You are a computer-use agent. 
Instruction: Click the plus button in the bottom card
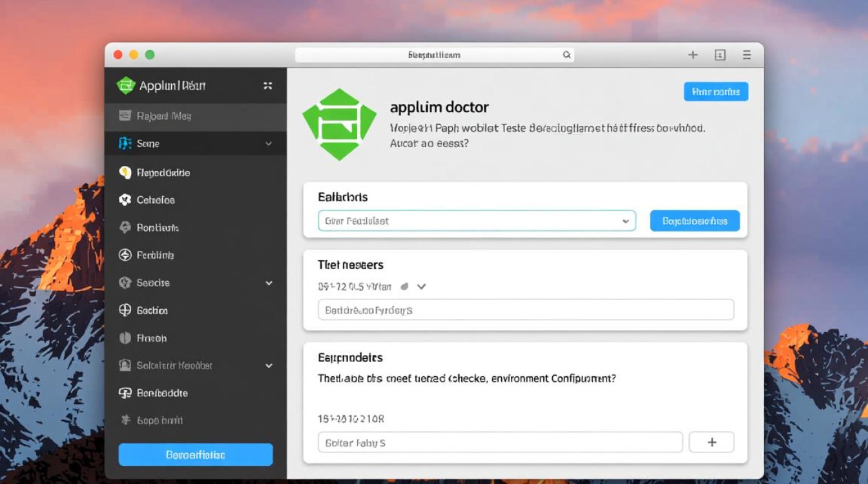point(711,442)
